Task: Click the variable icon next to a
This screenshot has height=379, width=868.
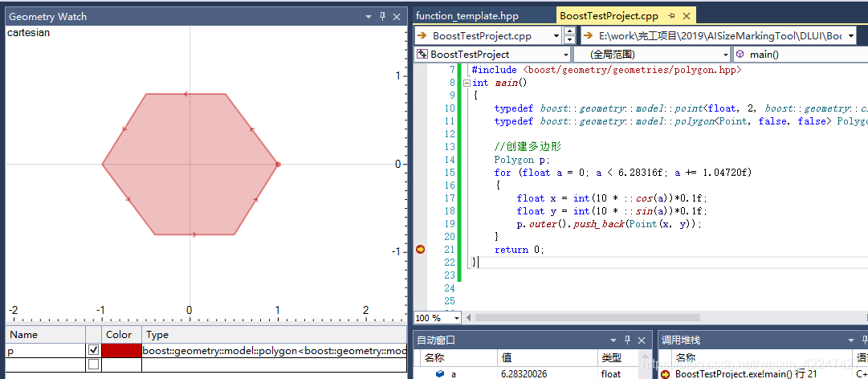Action: (439, 374)
